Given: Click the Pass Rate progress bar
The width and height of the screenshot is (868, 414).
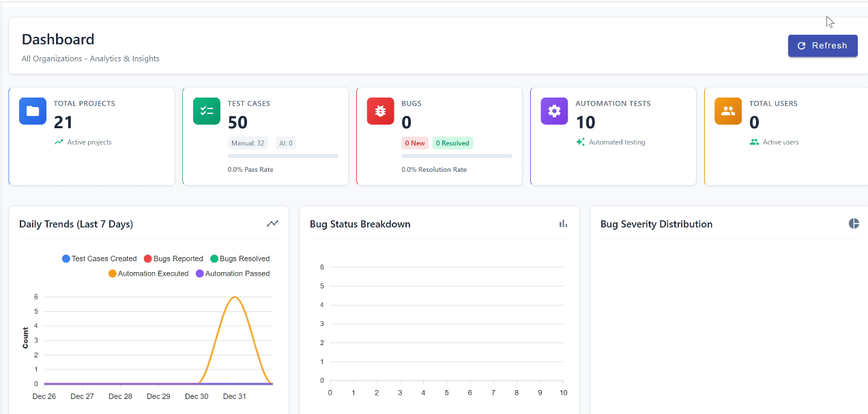Looking at the screenshot, I should tap(283, 156).
